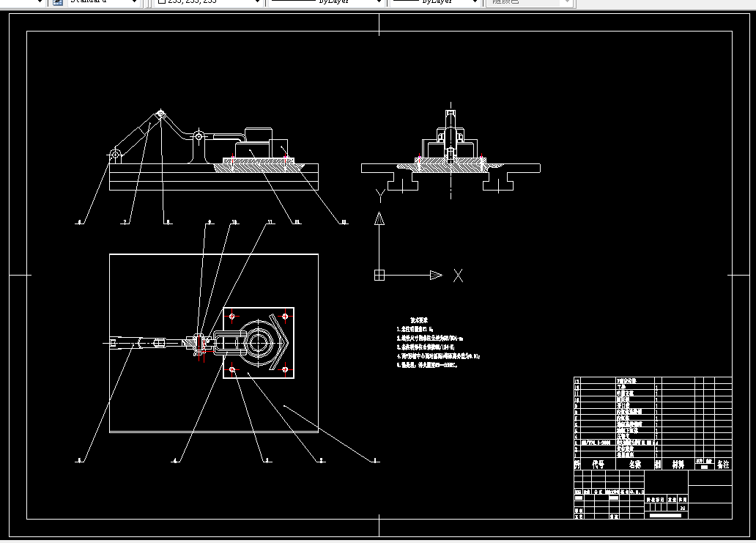Open the first ByLayer linetype dropdown

click(x=327, y=2)
